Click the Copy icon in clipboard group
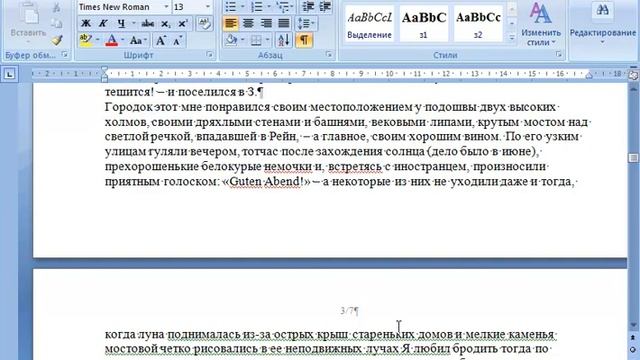The height and width of the screenshot is (360, 640). tap(57, 24)
